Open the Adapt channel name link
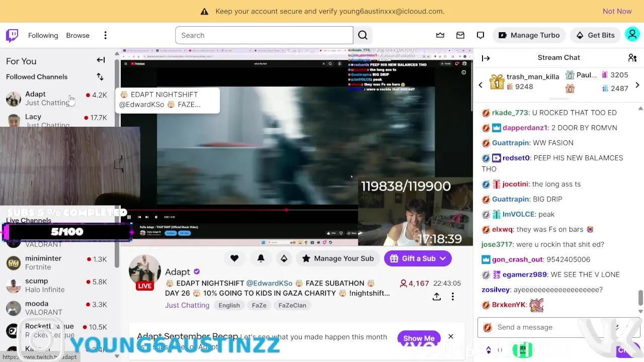Viewport: 644px width, 362px height. point(178,271)
